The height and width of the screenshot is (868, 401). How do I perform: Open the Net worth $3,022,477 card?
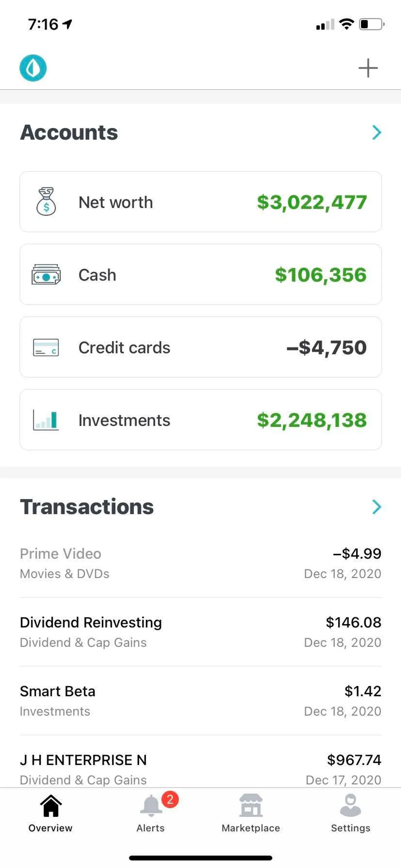click(200, 202)
